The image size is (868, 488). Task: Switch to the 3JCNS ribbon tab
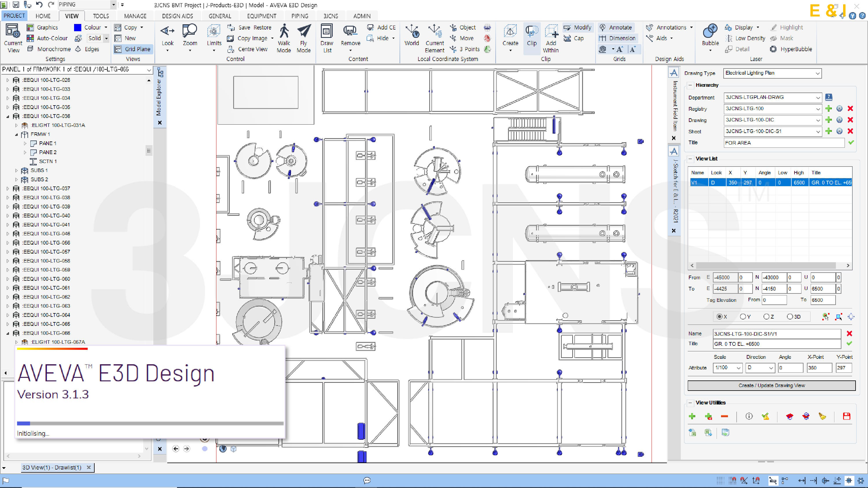click(x=330, y=16)
